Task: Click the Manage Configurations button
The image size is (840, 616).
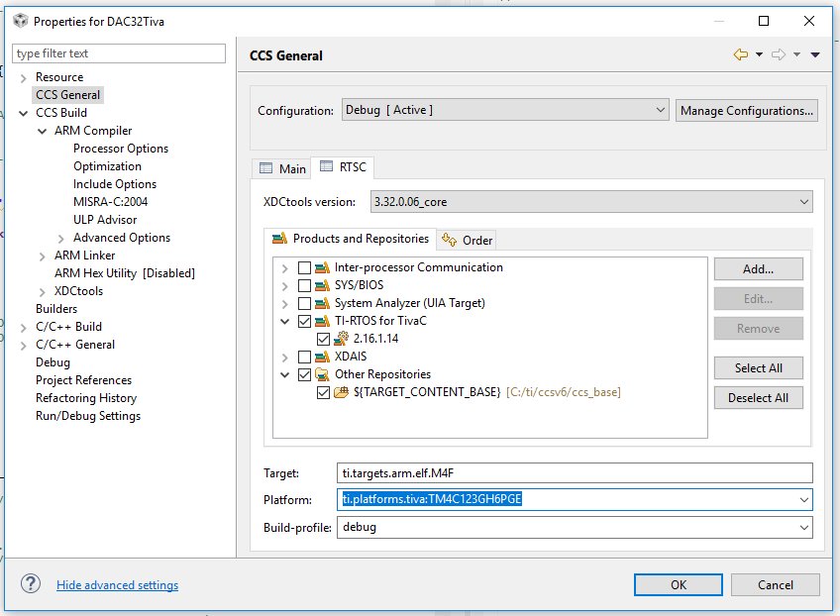Action: click(746, 110)
